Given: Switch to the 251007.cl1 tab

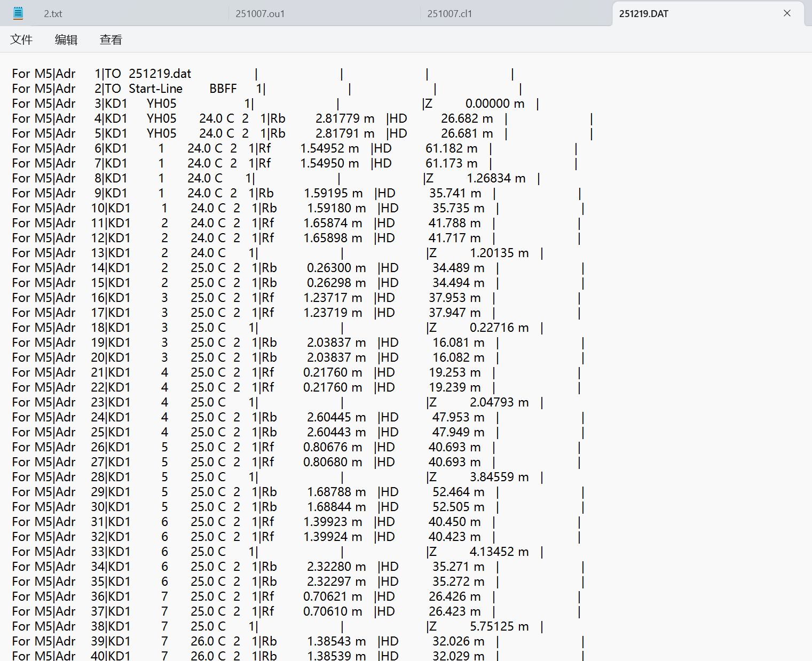Looking at the screenshot, I should [x=450, y=14].
